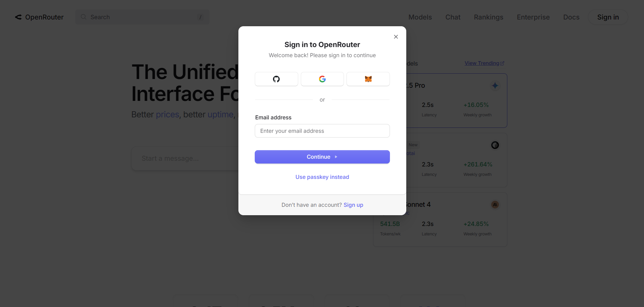Click the middle trending model's provider icon
The height and width of the screenshot is (307, 644).
click(x=495, y=145)
